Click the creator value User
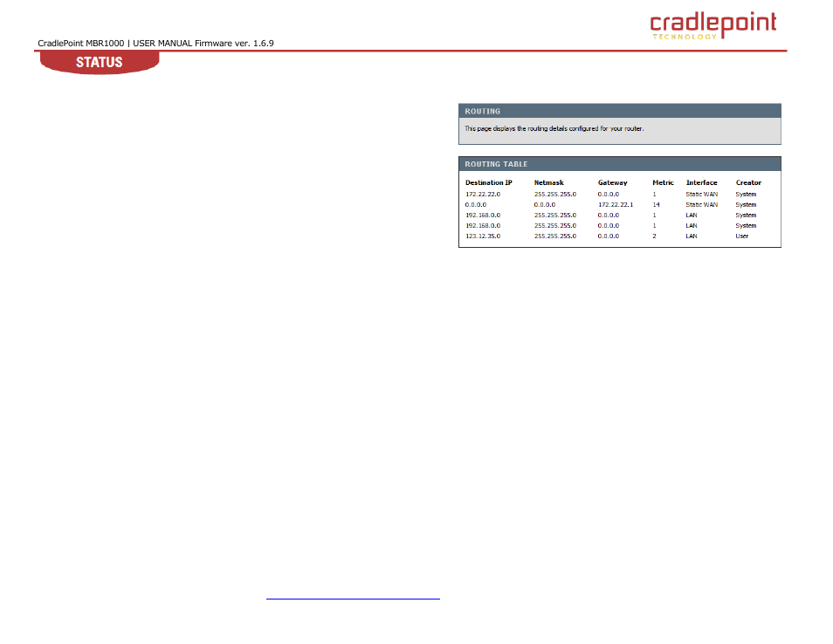The image size is (833, 644). click(x=742, y=236)
